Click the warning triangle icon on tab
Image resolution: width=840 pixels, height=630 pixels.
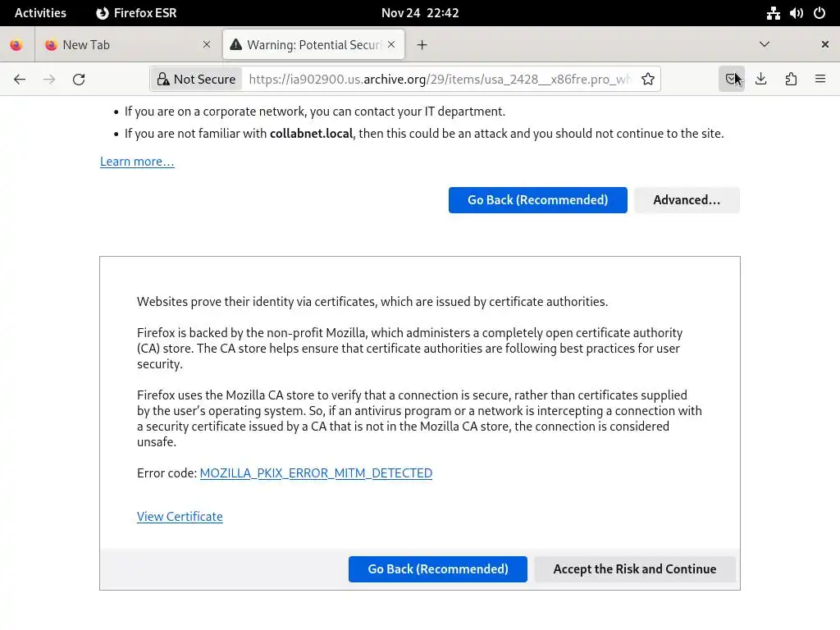click(x=235, y=45)
